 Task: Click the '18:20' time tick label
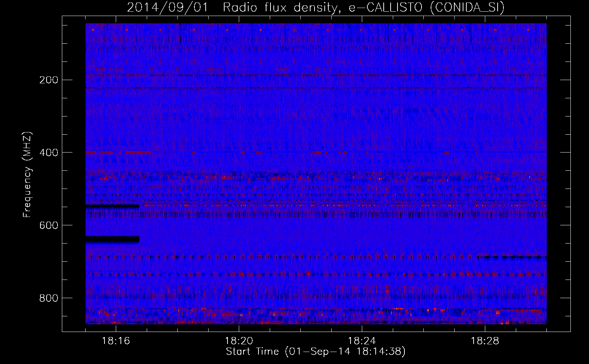coord(239,341)
